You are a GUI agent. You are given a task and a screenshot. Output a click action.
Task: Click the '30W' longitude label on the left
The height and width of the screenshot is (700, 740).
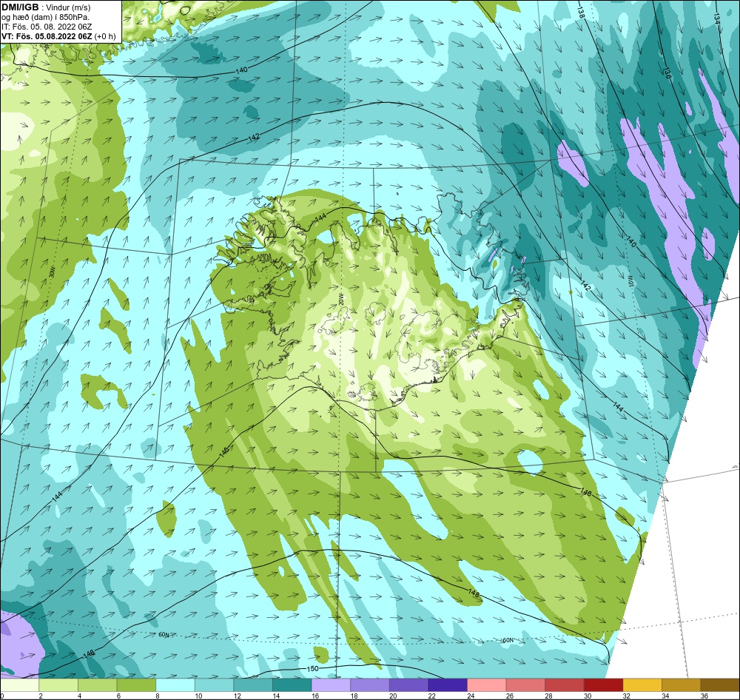point(52,273)
